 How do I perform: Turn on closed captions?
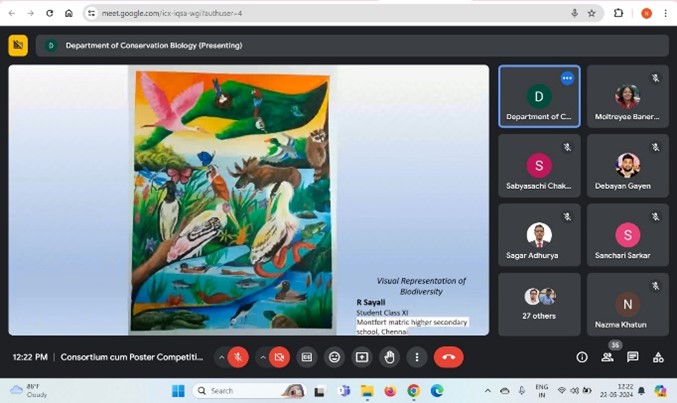coord(307,357)
